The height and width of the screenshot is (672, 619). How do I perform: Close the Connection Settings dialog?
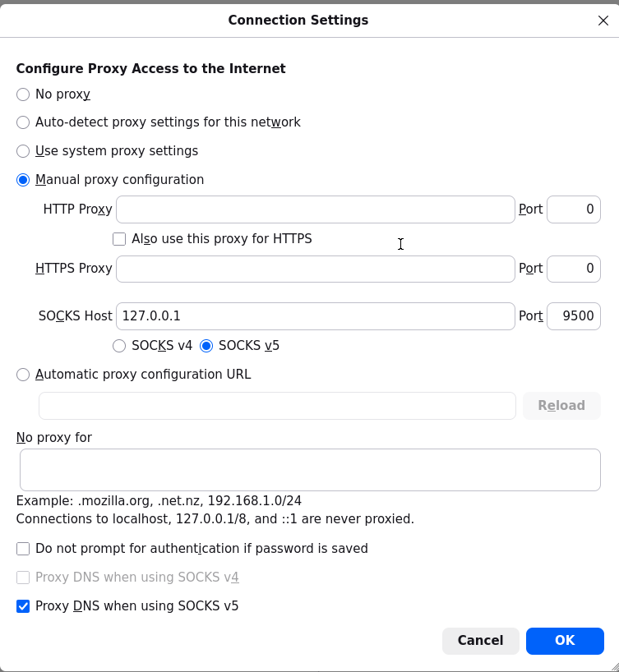coord(603,21)
